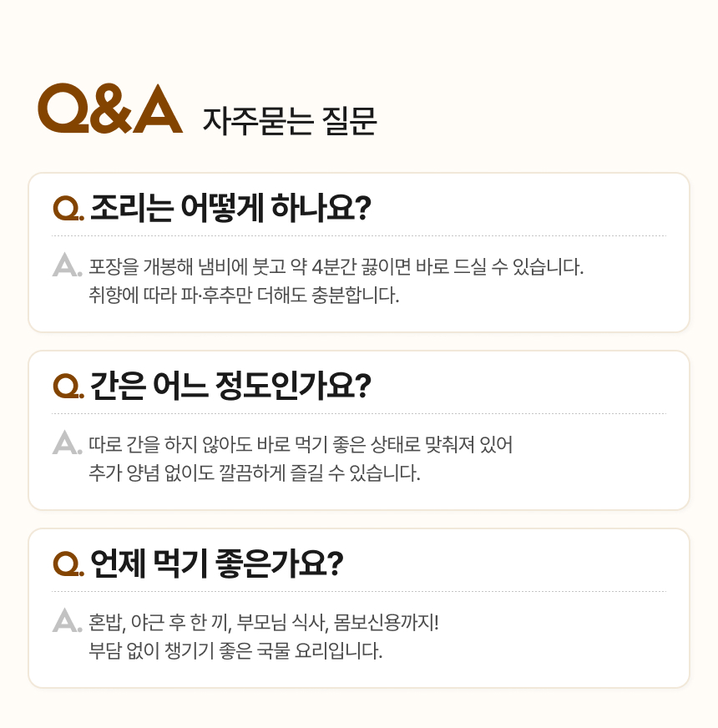Screen dimensions: 718x728
Task: Select the answer line about boiling 약 4분간
Action: [336, 267]
